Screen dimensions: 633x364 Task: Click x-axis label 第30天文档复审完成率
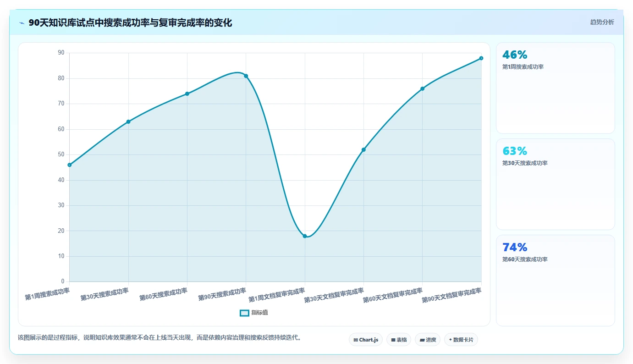click(x=334, y=295)
